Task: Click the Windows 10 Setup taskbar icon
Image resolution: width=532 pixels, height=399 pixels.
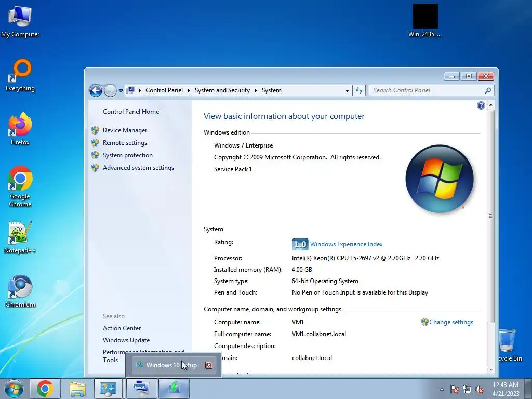Action: [x=174, y=389]
